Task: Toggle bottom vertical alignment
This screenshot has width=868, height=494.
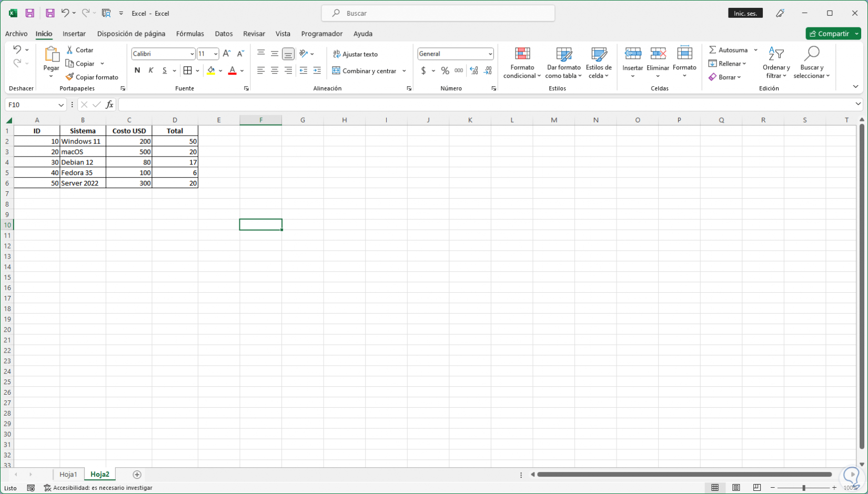Action: 288,54
